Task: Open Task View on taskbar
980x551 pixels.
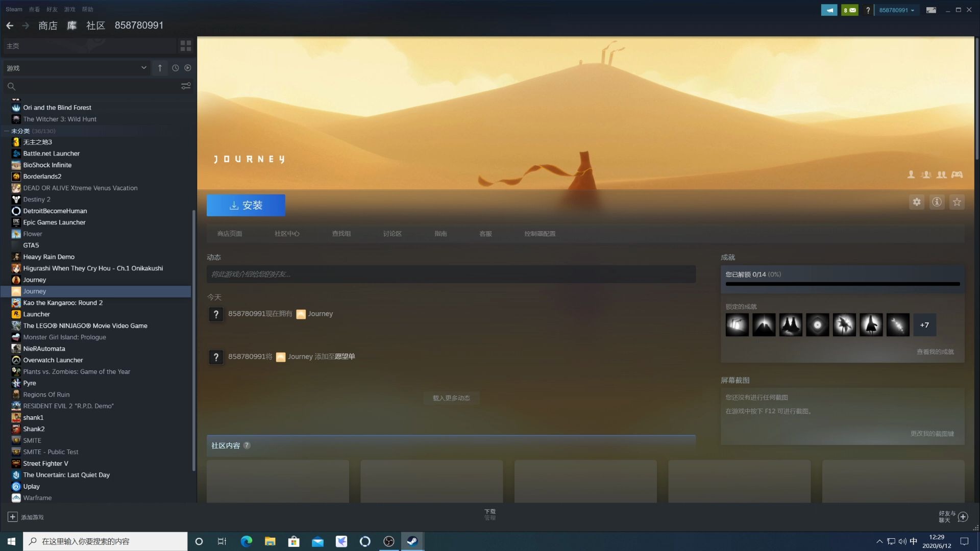Action: [222, 541]
